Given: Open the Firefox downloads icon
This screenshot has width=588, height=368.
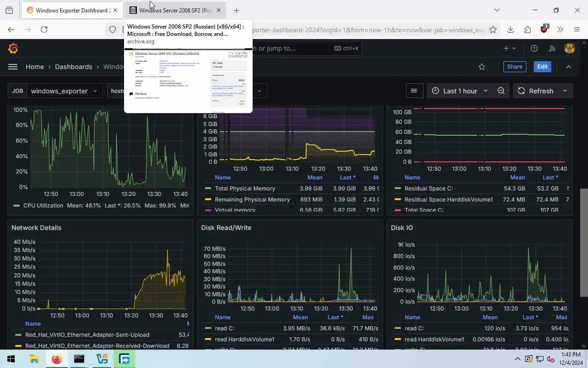Looking at the screenshot, I should click(510, 29).
